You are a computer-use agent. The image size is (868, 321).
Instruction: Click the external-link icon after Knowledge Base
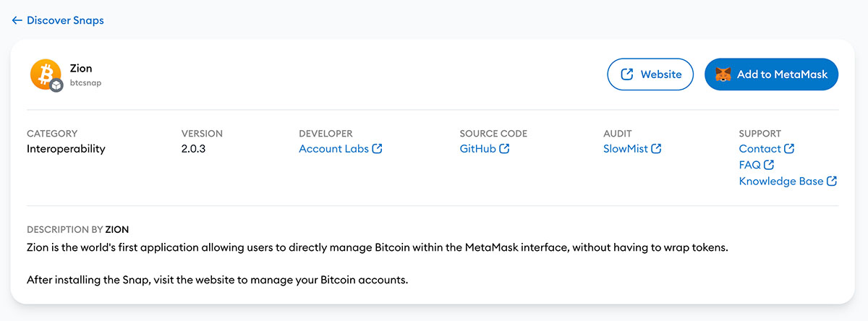coord(832,181)
